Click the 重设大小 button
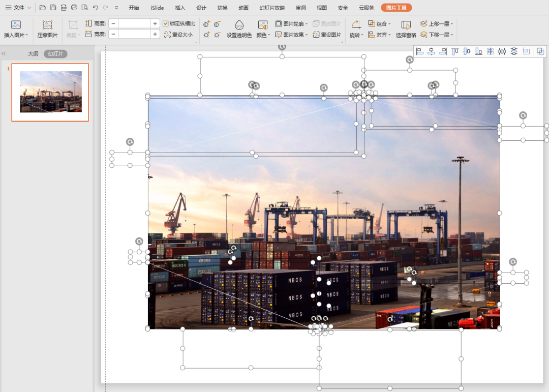549x392 pixels. (x=178, y=35)
